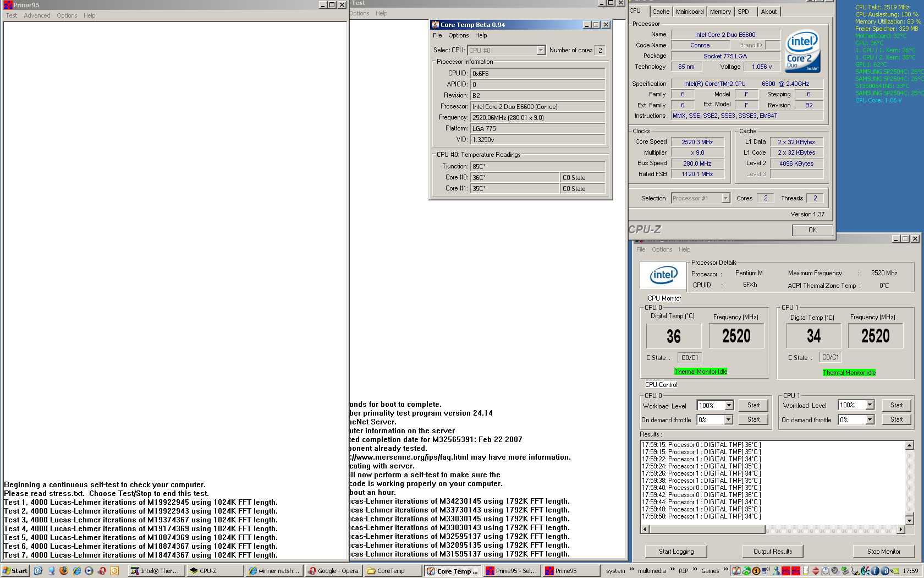Click the first quick launch icon beside Start

(38, 571)
